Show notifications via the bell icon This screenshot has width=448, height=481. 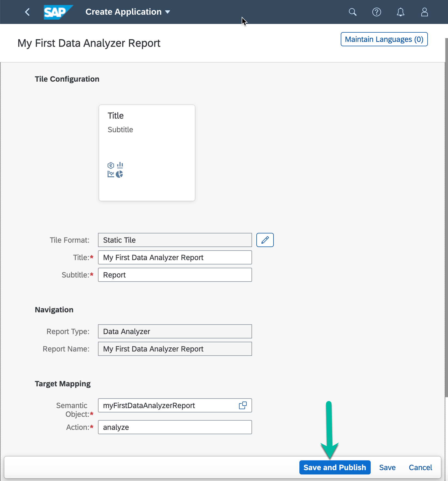point(400,12)
